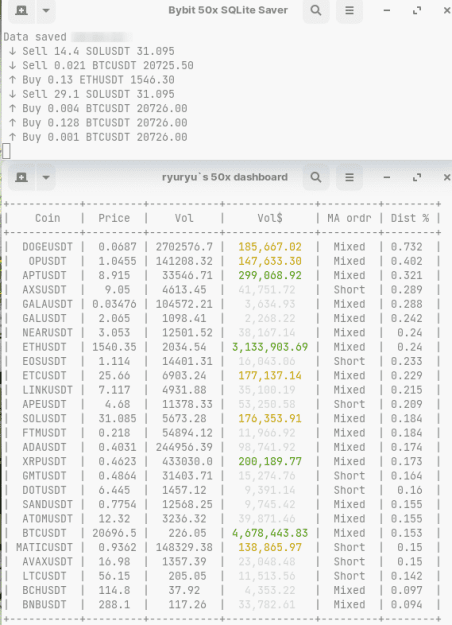Open hamburger menu in 50x dashboard window
This screenshot has width=452, height=625.
point(349,177)
